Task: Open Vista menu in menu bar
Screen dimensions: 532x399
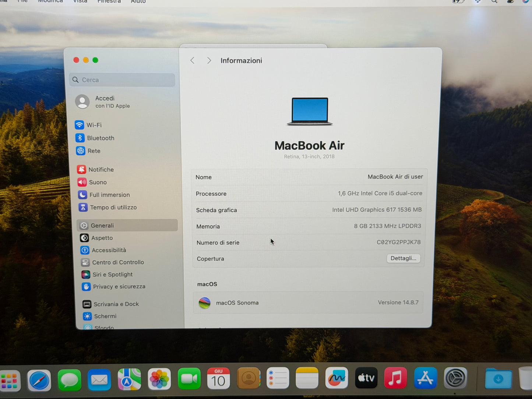Action: point(80,1)
